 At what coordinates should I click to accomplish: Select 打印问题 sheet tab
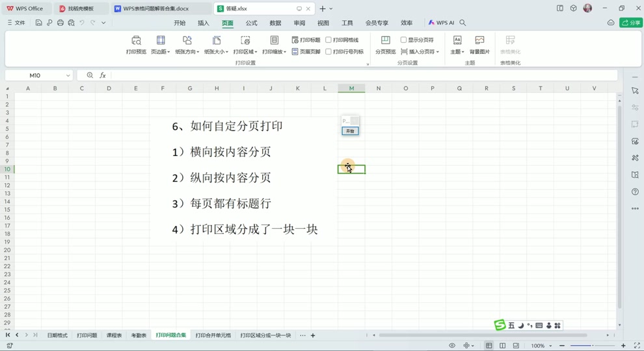coord(87,335)
